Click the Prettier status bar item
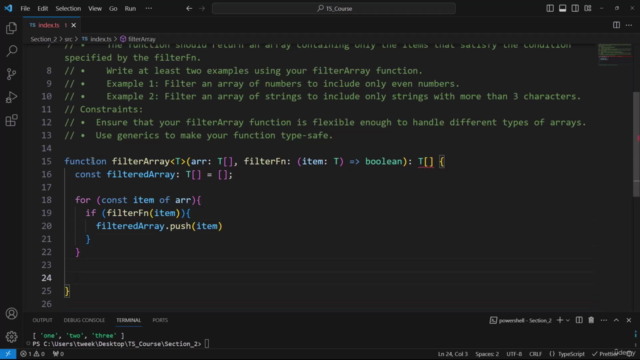640x360 pixels. tap(608, 354)
